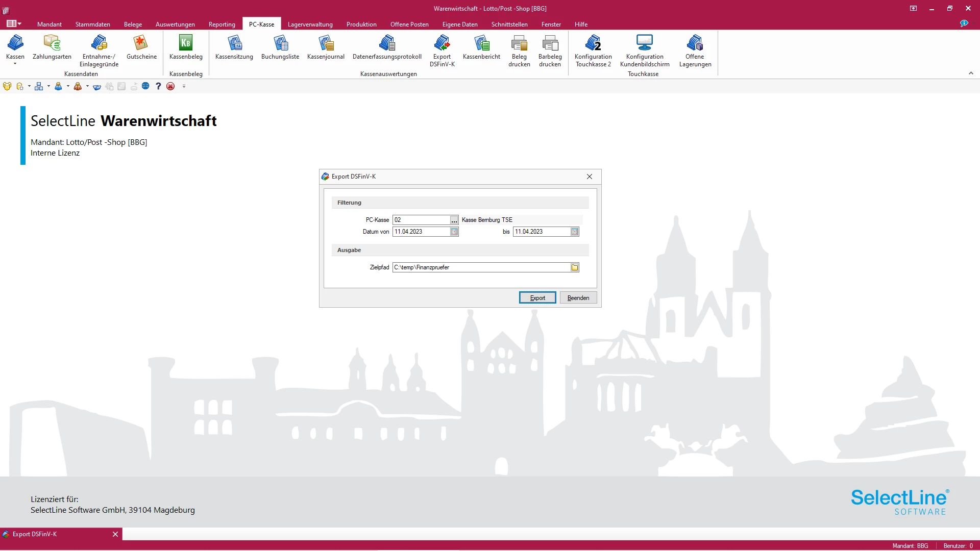Viewport: 980px width, 551px height.
Task: Open calendar picker for Datum von
Action: click(x=454, y=232)
